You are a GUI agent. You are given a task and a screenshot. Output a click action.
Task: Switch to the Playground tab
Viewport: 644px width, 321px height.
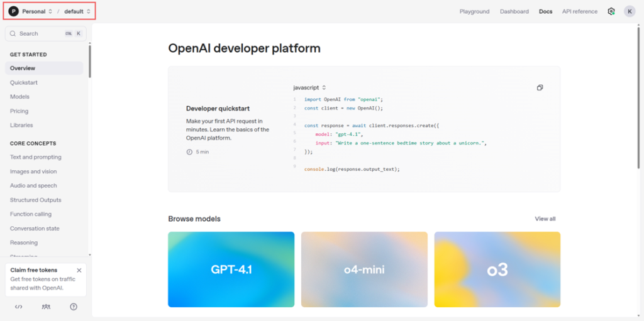(x=474, y=11)
